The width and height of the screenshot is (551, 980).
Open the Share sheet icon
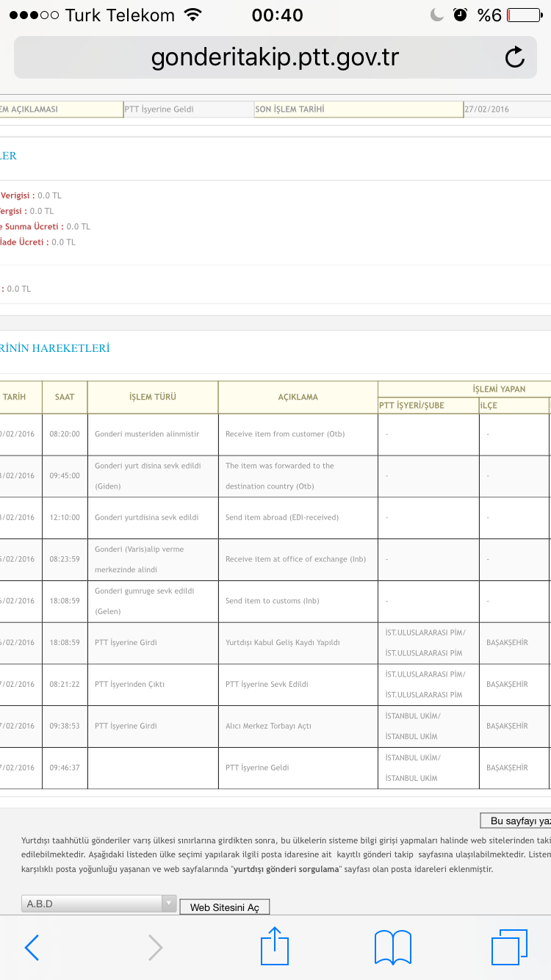tap(275, 946)
